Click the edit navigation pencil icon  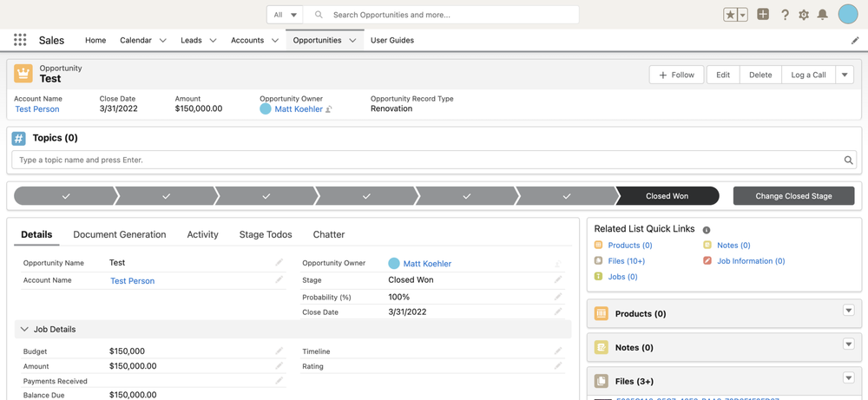(x=855, y=41)
